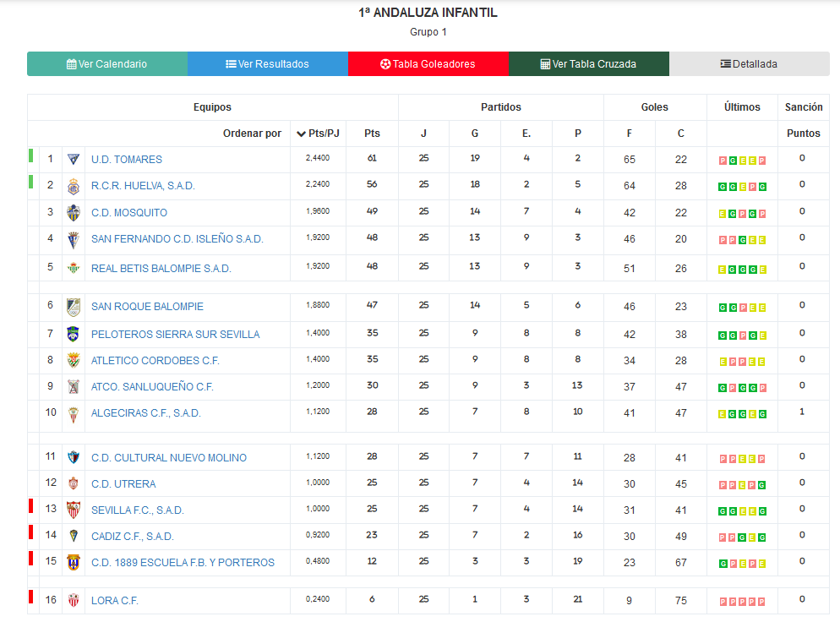Open C.D. MOSQUITO team link
The image size is (840, 622).
(129, 213)
